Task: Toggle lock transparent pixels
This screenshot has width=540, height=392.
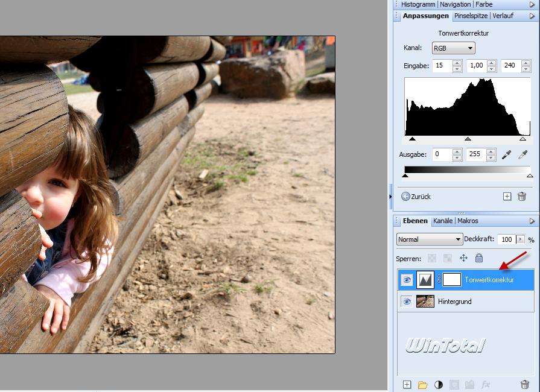Action: point(431,258)
